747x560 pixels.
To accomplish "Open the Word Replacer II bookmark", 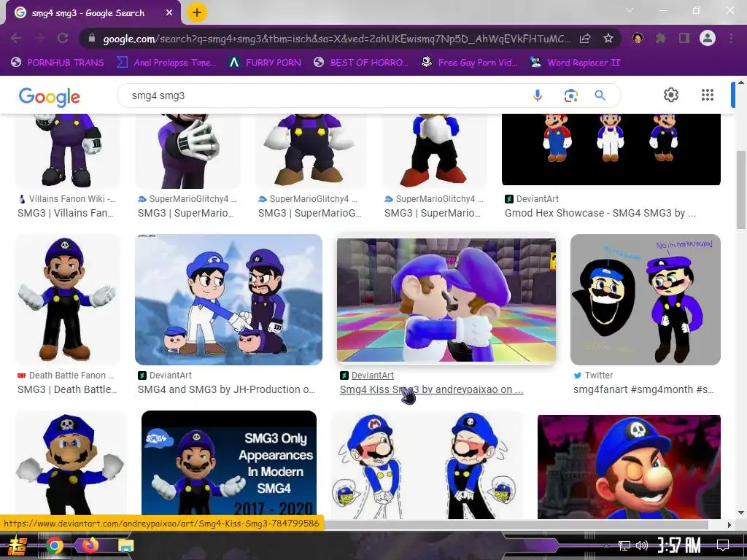I will coord(575,63).
